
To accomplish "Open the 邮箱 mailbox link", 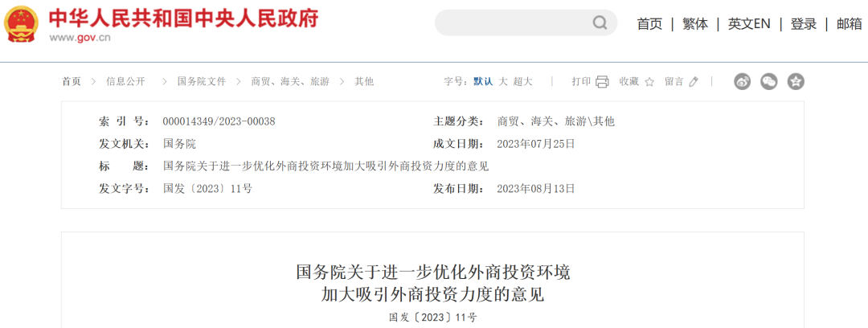I will (850, 24).
